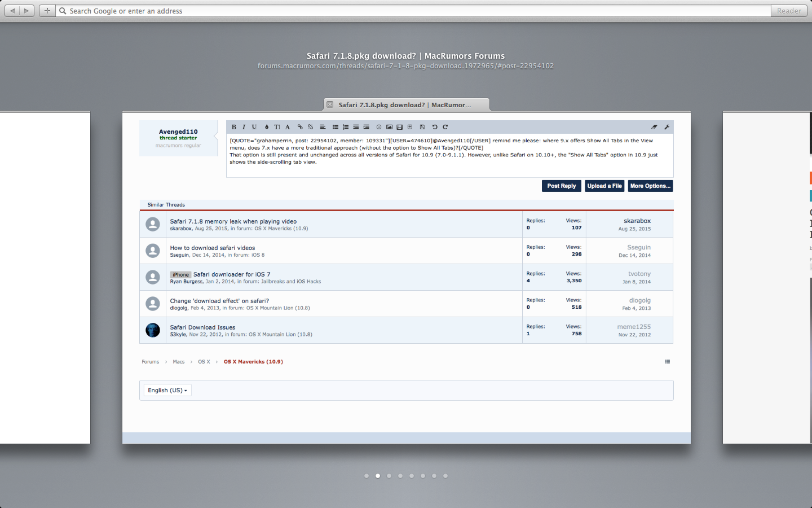This screenshot has height=508, width=812.
Task: Go to OS X breadcrumb link
Action: (x=204, y=362)
